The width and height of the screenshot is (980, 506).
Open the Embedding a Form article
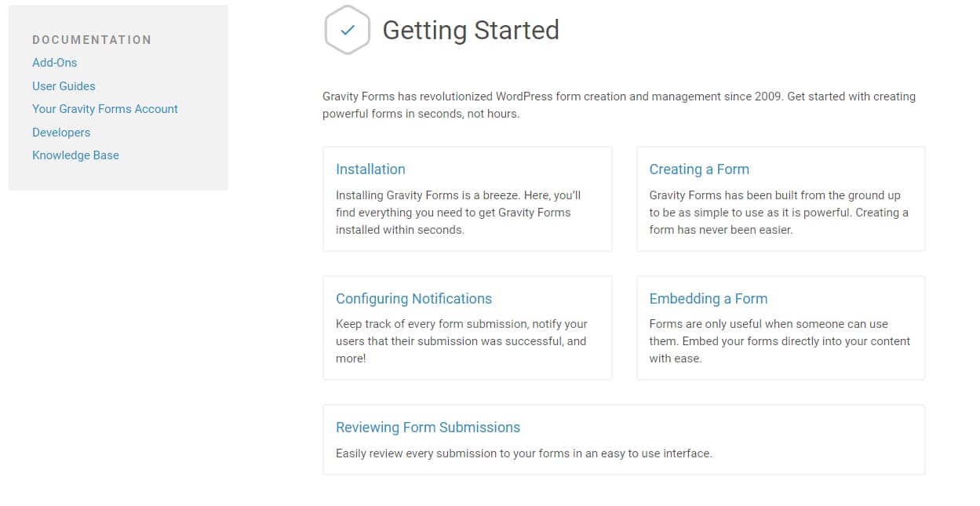point(708,298)
